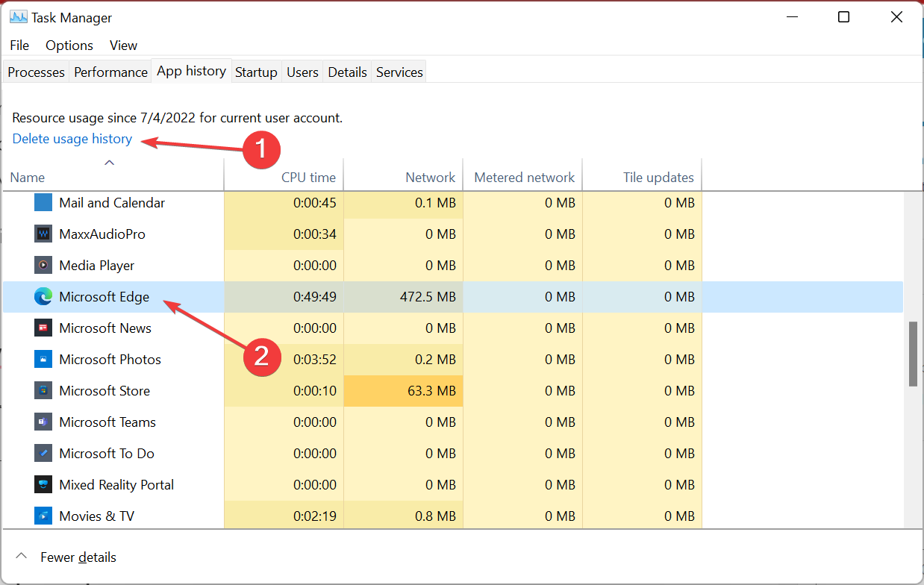The image size is (924, 585).
Task: Open the View menu
Action: [123, 46]
